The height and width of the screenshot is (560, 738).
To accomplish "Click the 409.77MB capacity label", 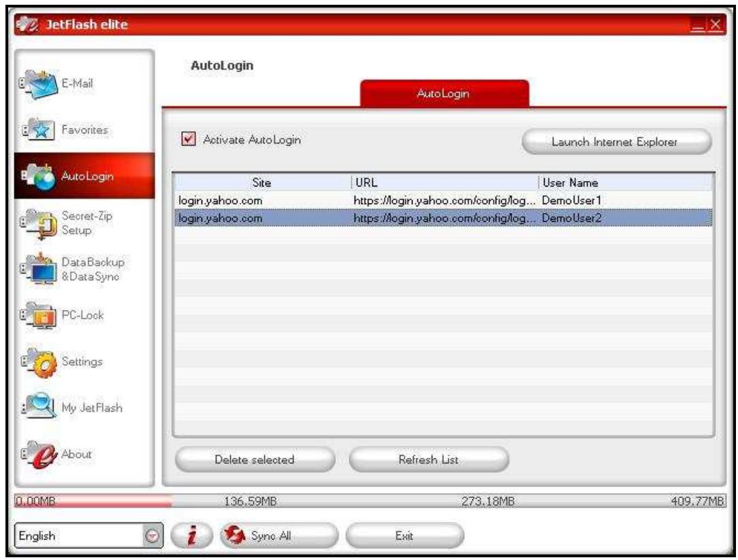I will point(698,501).
